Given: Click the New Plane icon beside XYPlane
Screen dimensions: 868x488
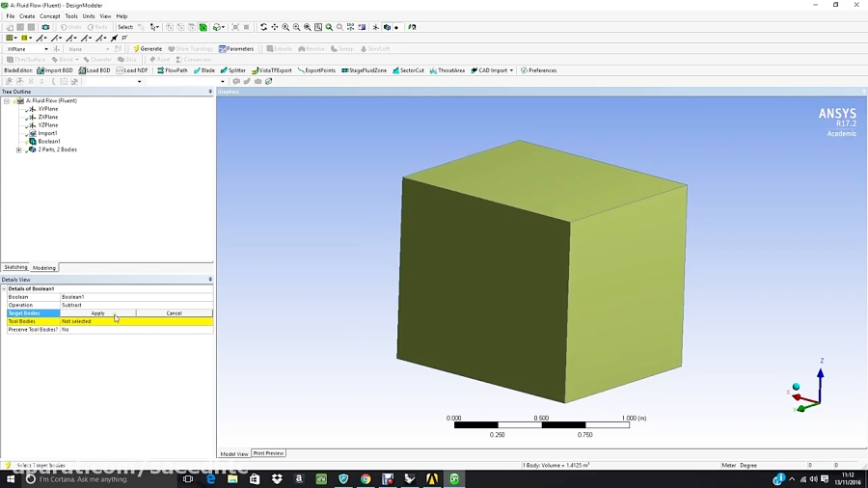Looking at the screenshot, I should 56,48.
